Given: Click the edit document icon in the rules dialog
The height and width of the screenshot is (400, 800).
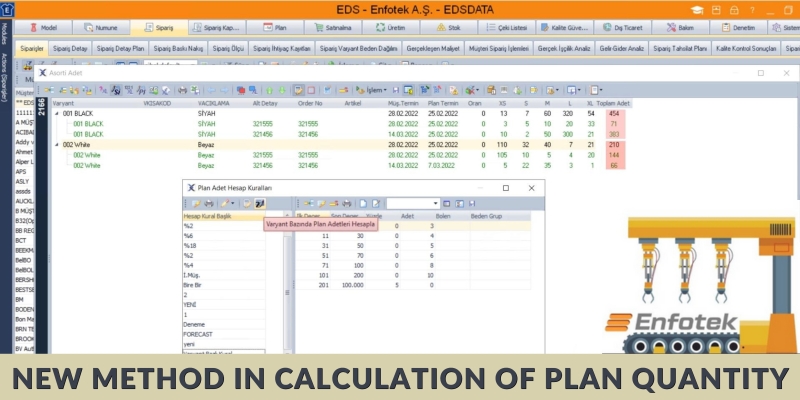Looking at the screenshot, I should (x=376, y=204).
